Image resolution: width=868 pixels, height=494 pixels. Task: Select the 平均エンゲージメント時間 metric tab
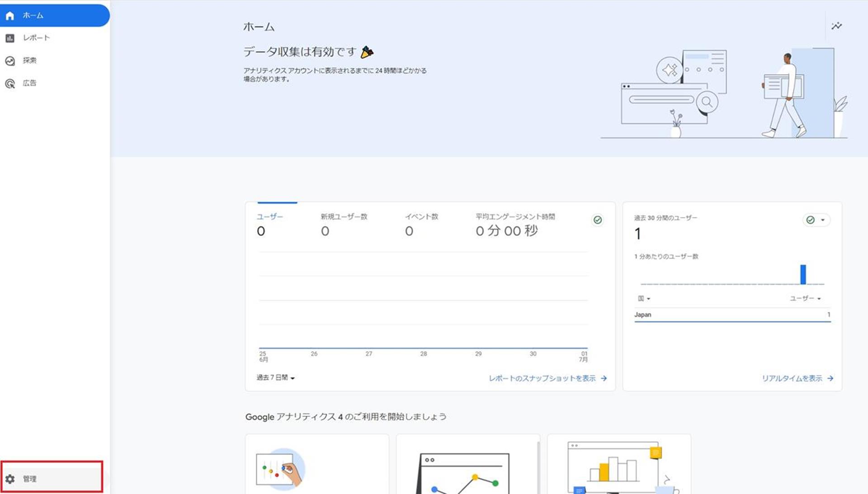[x=515, y=217]
